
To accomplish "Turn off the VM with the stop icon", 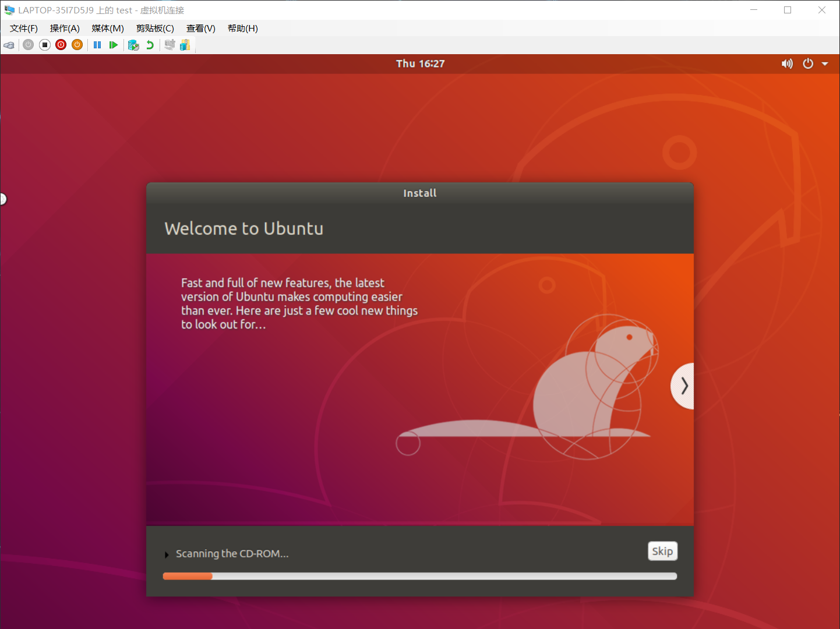I will pos(45,45).
